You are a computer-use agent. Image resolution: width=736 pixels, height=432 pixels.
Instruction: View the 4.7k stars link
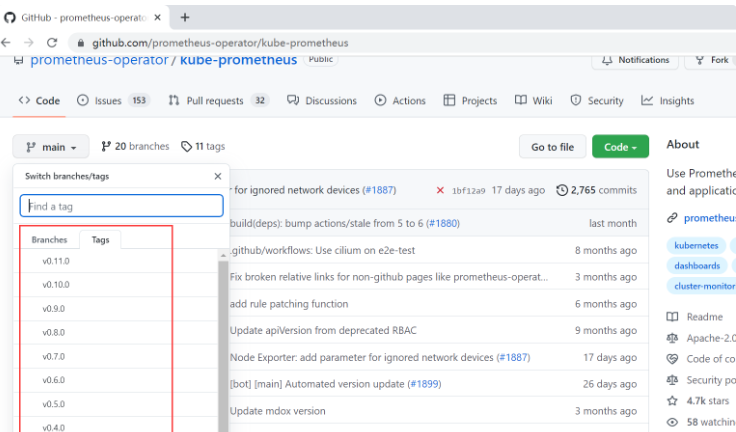click(x=698, y=401)
